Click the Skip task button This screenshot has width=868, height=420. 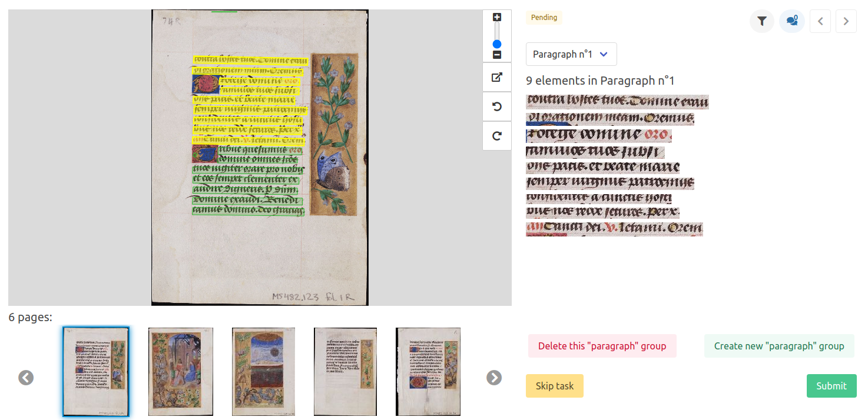pyautogui.click(x=555, y=386)
